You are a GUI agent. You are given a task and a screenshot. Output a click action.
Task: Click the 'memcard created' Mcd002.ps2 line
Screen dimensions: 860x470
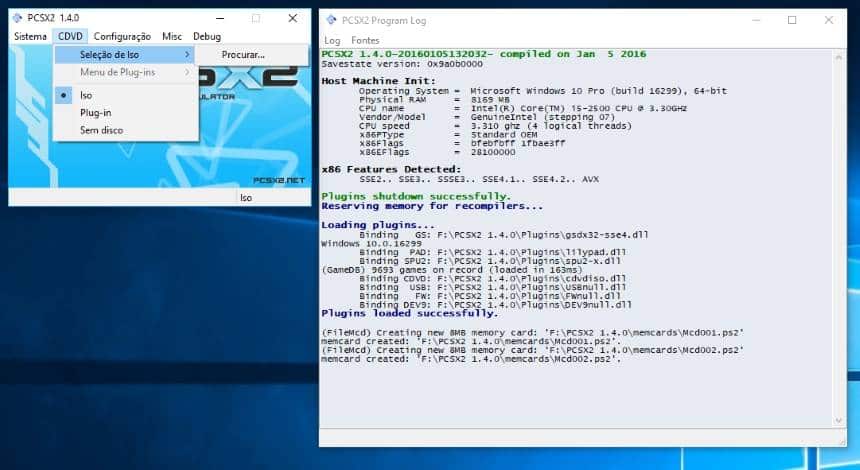471,359
